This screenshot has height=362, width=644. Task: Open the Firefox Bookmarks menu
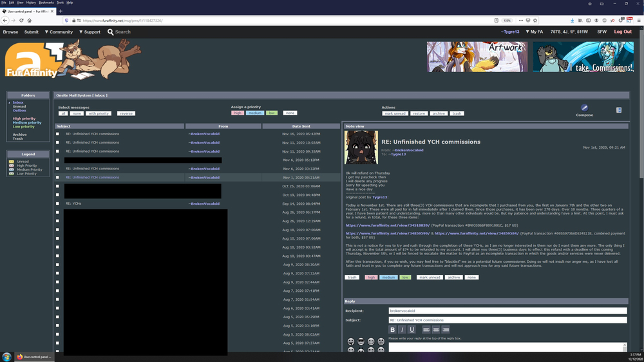(46, 3)
